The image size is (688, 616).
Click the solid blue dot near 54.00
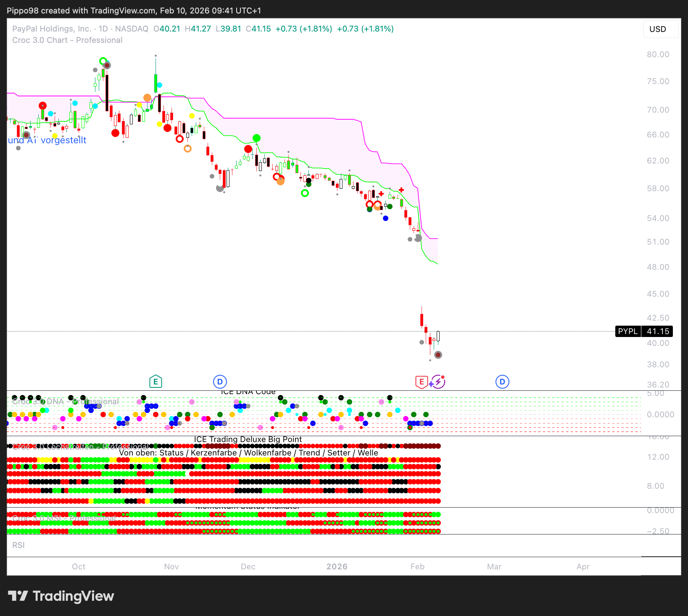[x=385, y=218]
